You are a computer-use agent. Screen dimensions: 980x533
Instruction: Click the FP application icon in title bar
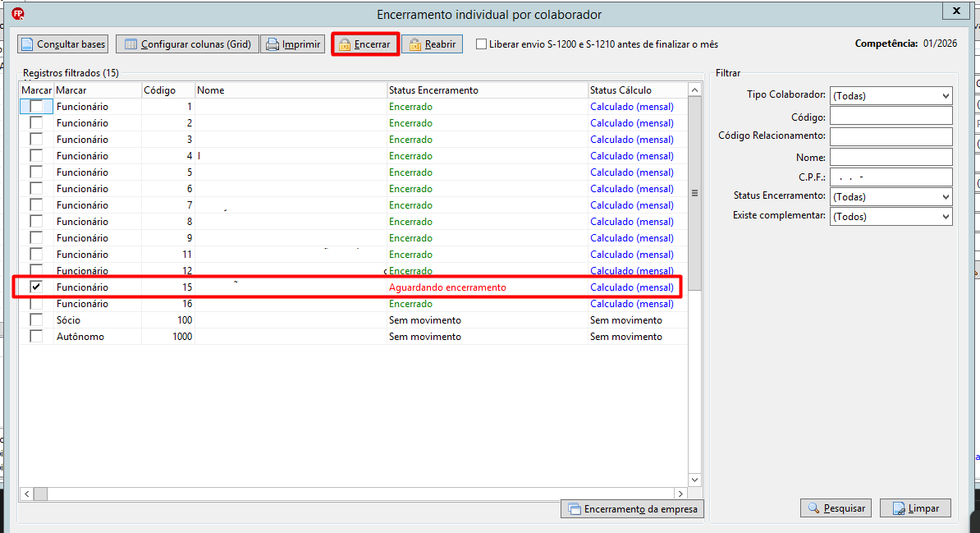18,13
